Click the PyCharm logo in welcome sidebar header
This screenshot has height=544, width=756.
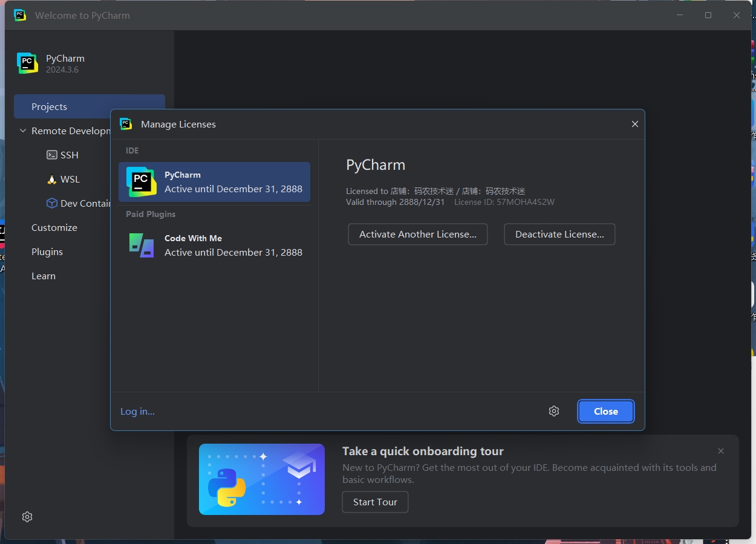pyautogui.click(x=27, y=63)
